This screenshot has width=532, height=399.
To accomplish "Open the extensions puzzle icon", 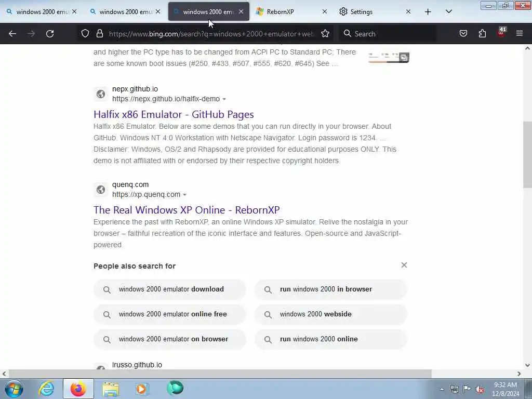I will coord(482,33).
